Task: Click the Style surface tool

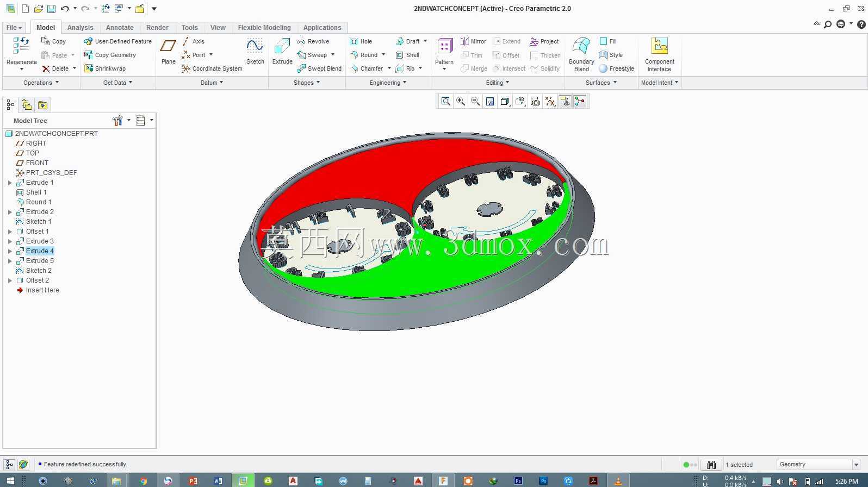Action: point(611,55)
